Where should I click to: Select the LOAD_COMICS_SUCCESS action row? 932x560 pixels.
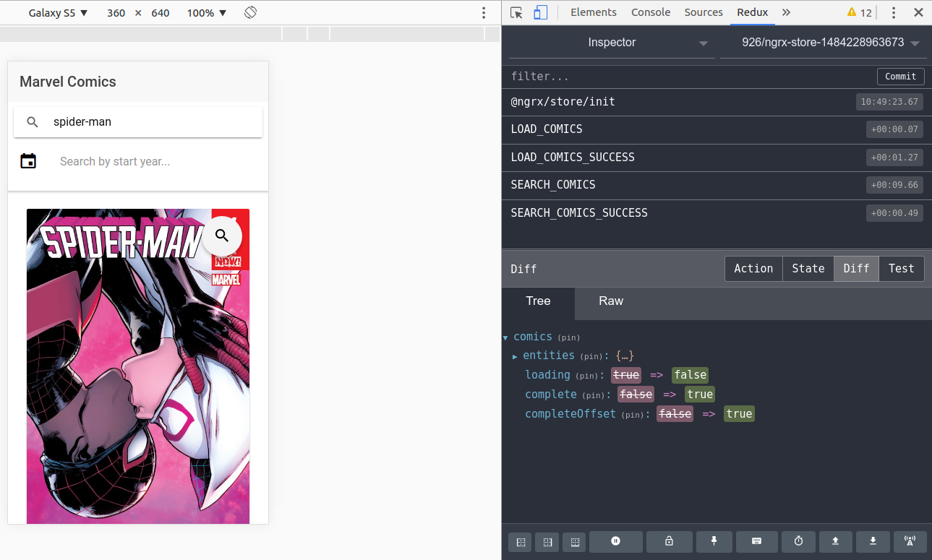click(x=717, y=158)
